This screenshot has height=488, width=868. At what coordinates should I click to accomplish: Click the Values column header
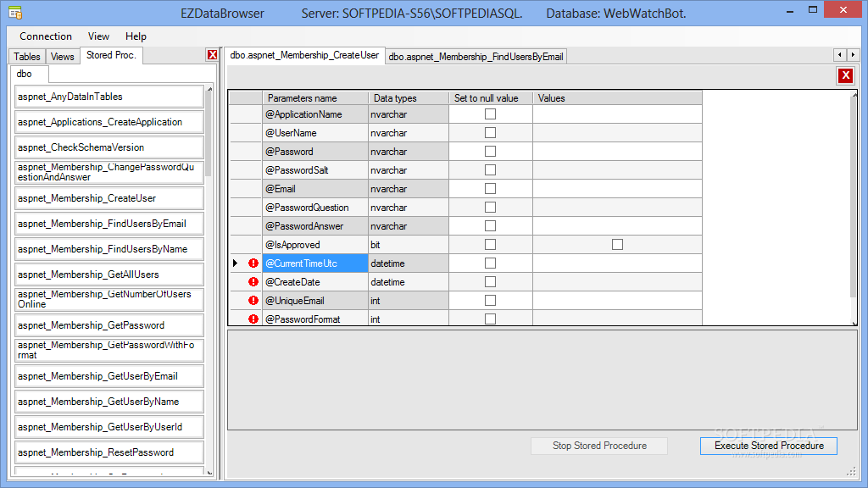pyautogui.click(x=617, y=98)
